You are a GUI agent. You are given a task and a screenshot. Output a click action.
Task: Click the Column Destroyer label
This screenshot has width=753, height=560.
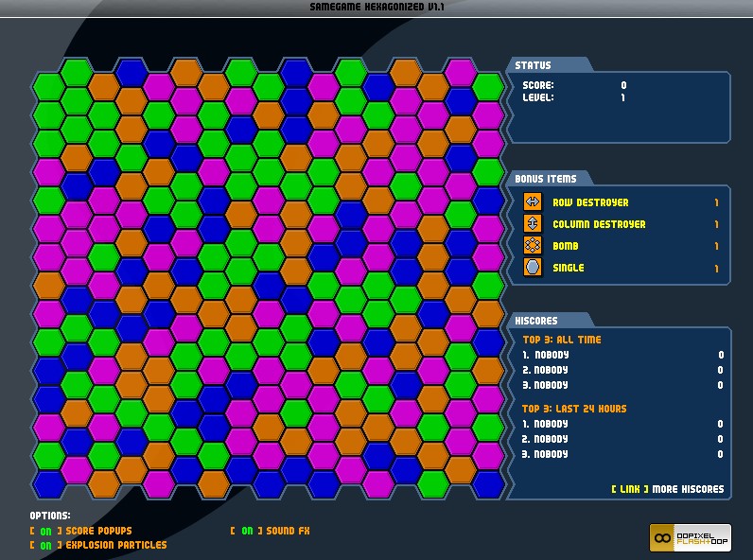click(599, 224)
